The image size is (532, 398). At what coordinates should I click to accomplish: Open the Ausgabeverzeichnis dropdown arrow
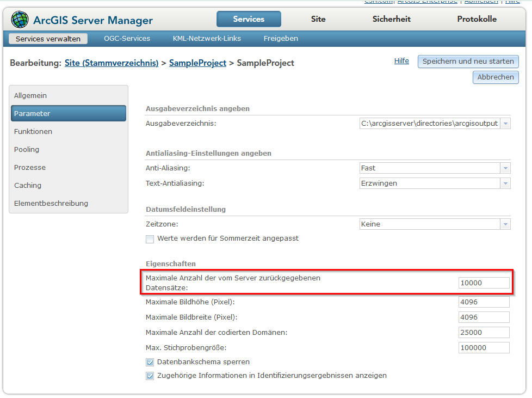(505, 123)
